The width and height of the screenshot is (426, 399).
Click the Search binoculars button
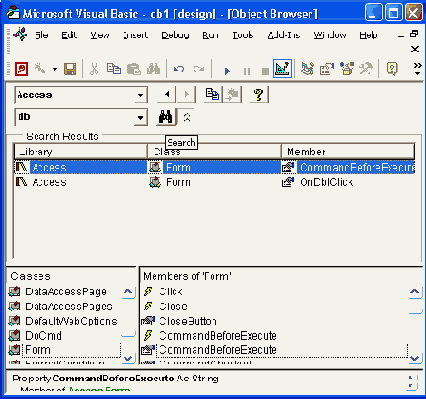166,117
